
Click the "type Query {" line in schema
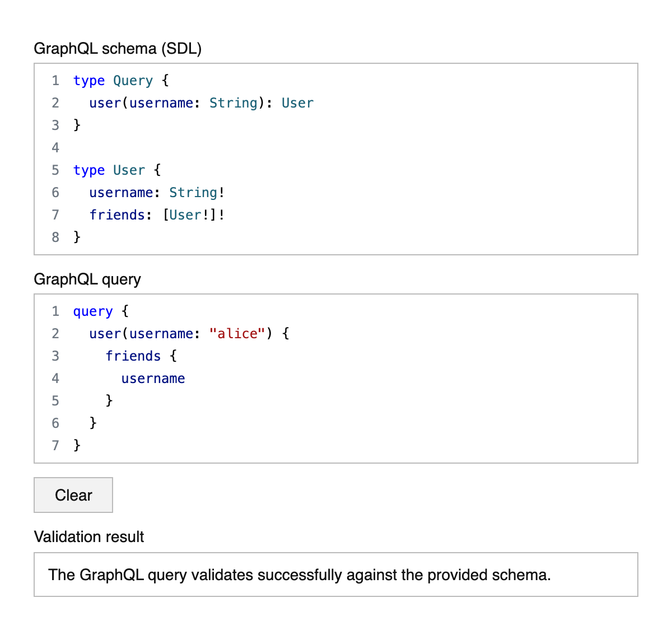coord(120,81)
